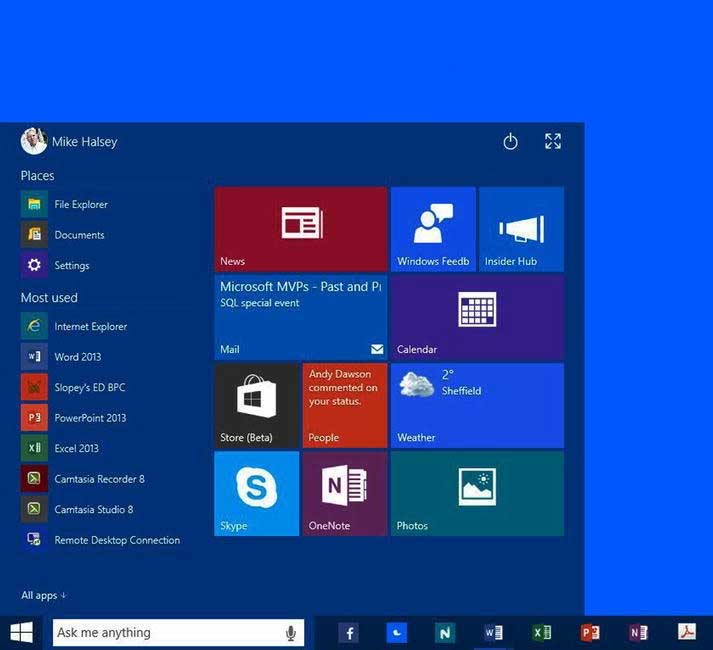The width and height of the screenshot is (713, 650).
Task: Click the microphone icon in search box
Action: coord(290,633)
